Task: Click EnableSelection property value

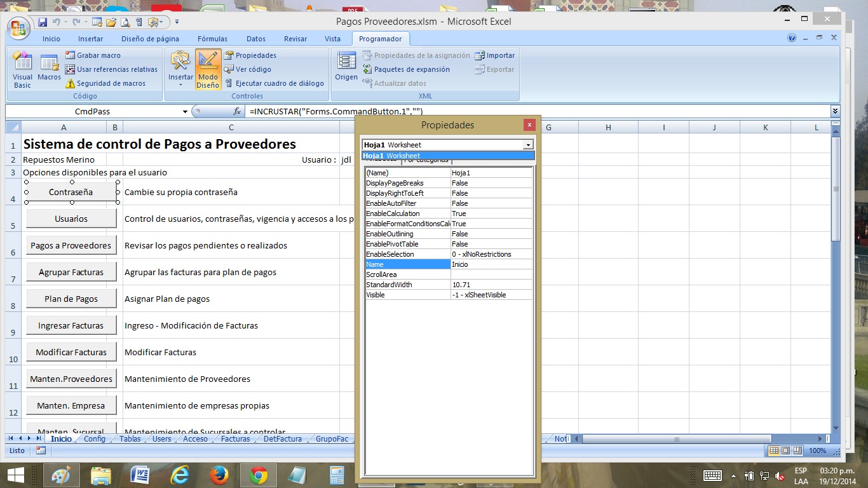Action: 491,254
